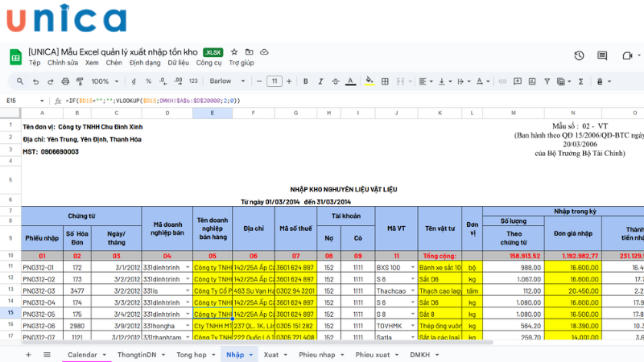
Task: Create a filter
Action: (547, 81)
